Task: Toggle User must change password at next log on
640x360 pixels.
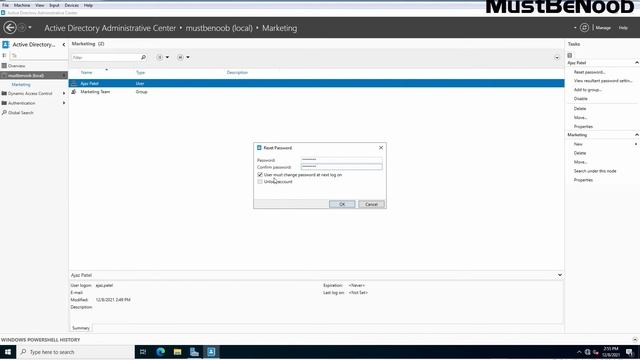Action: click(260, 175)
